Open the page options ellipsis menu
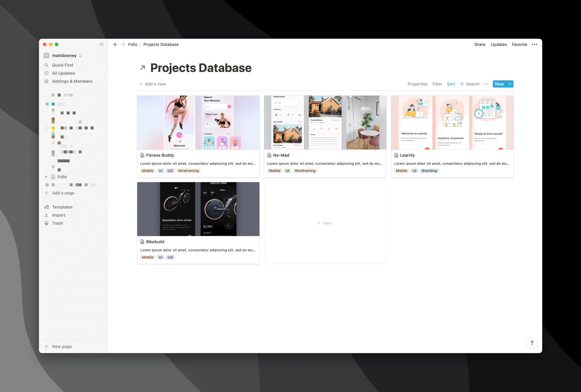Image resolution: width=581 pixels, height=392 pixels. [x=534, y=44]
